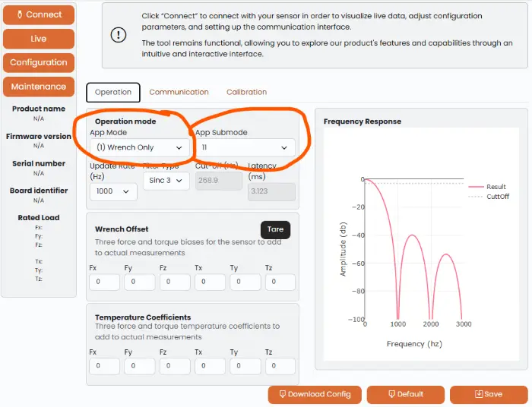Open the Live view
532x407 pixels.
[x=39, y=39]
